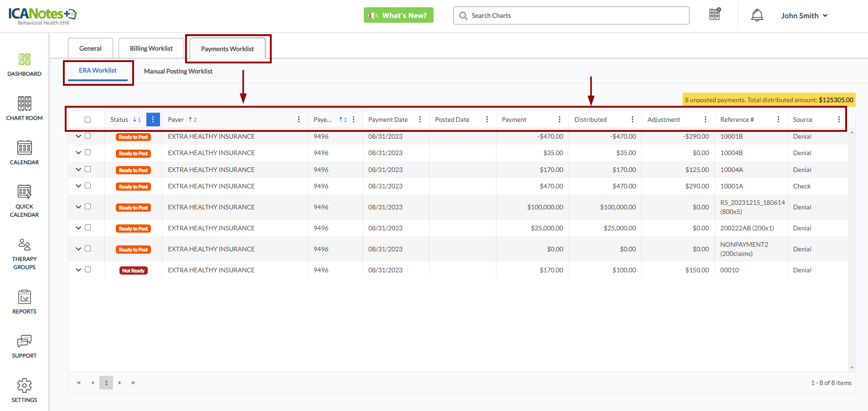Expand the $100,000.00 payment row
Viewport: 868px width, 411px height.
click(x=78, y=207)
